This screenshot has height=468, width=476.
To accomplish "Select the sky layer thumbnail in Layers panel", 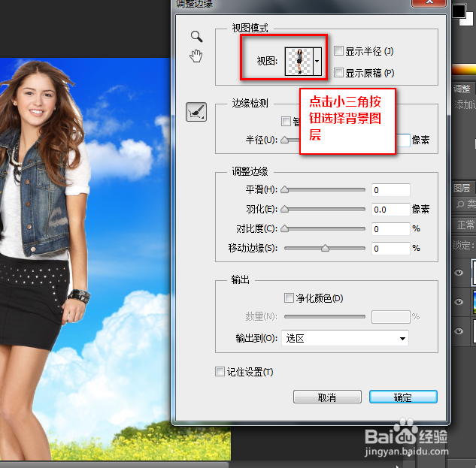I will (x=474, y=302).
